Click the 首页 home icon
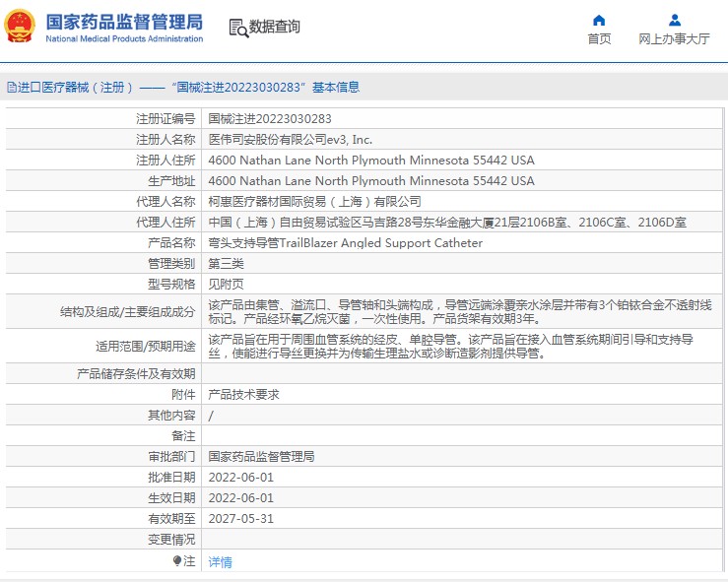Screen dimensions: 728x582 [599, 20]
